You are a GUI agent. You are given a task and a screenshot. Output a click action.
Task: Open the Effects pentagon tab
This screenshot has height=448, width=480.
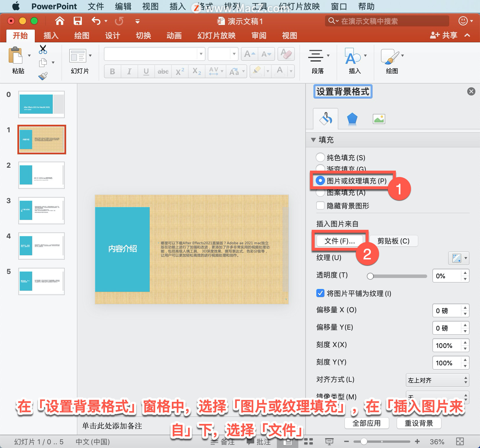click(352, 119)
